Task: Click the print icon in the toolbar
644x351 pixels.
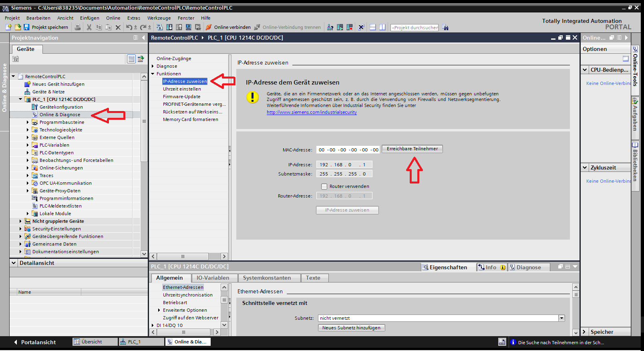Action: pos(78,27)
